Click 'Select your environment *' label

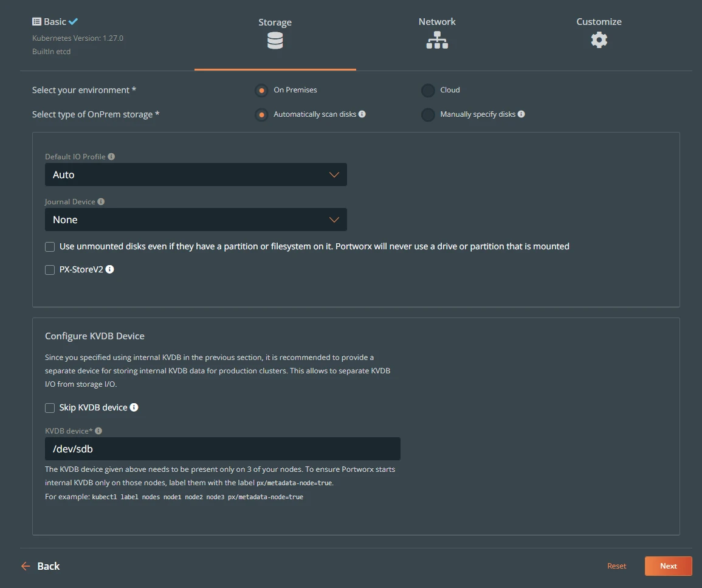[x=84, y=90]
